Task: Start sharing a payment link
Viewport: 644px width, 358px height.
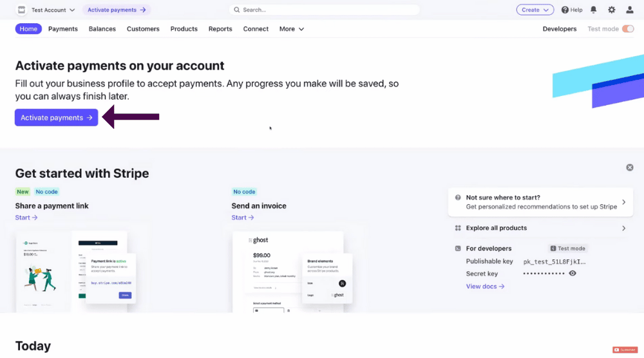Action: (26, 218)
